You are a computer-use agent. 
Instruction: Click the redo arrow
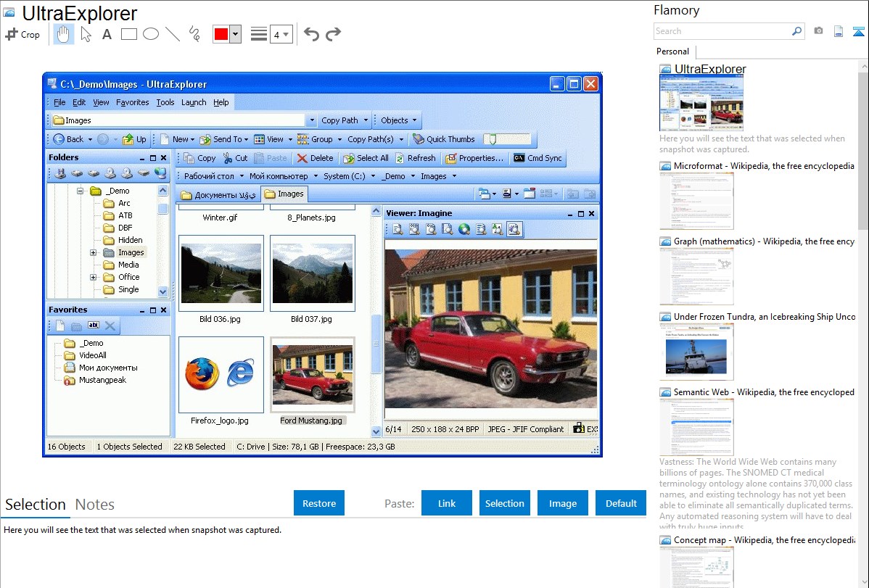pos(333,34)
